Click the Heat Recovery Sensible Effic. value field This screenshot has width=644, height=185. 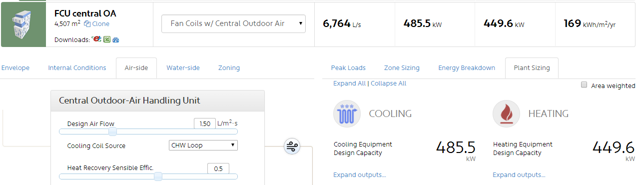point(218,168)
